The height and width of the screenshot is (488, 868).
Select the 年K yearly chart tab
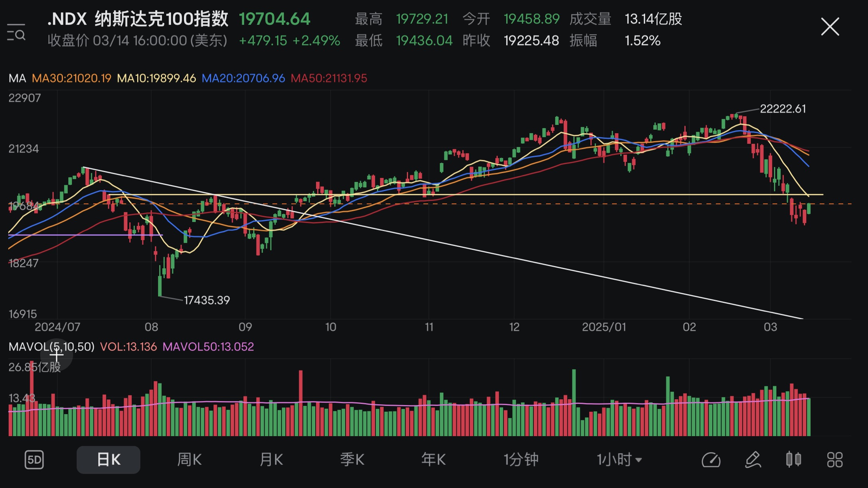tap(434, 460)
